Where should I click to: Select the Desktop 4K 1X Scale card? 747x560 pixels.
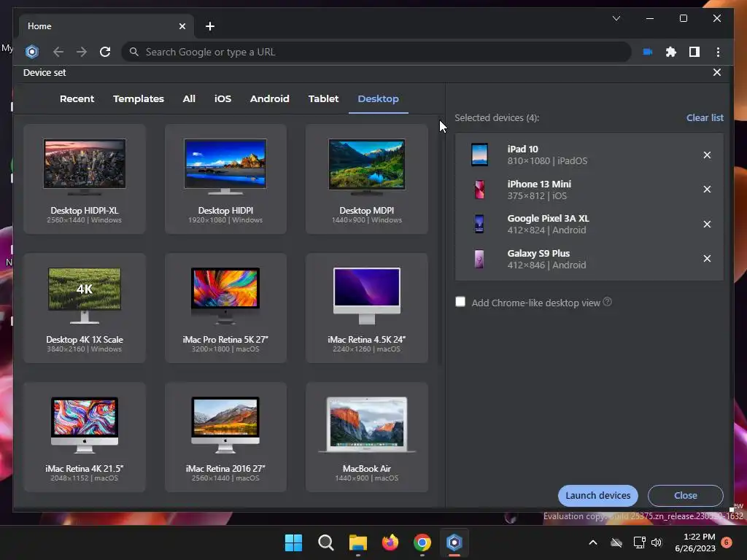[x=85, y=308]
